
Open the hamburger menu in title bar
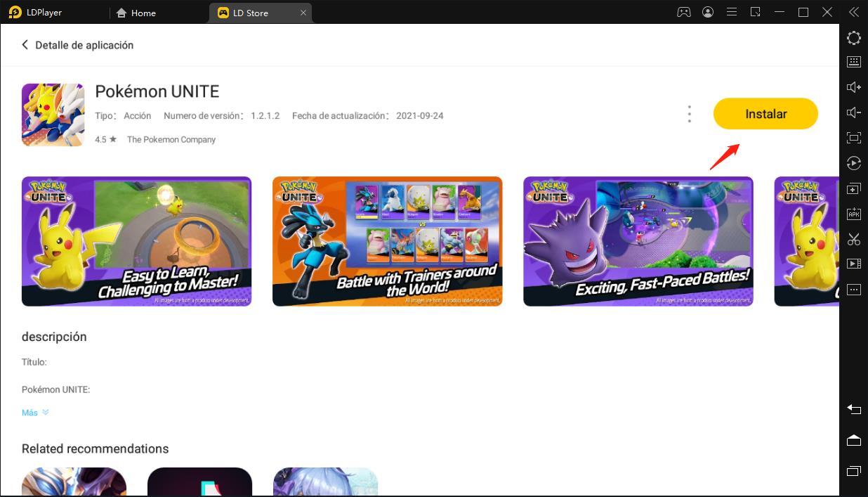732,12
